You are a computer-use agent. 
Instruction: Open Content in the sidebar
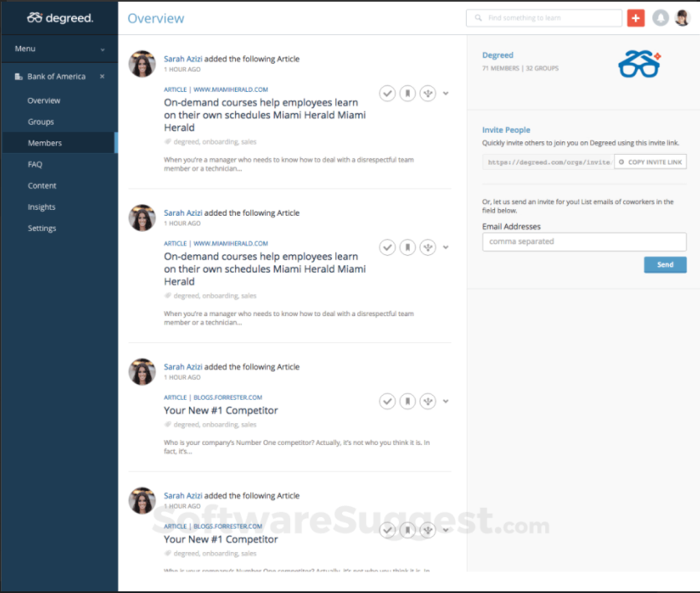(42, 186)
